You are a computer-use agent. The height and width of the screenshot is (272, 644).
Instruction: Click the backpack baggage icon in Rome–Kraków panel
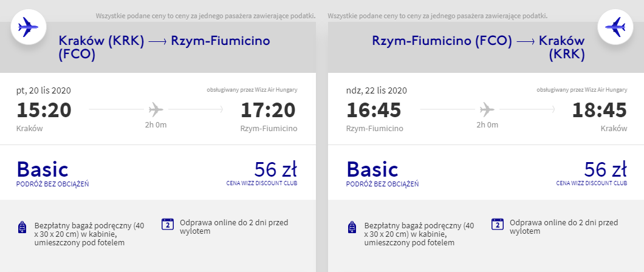point(352,227)
